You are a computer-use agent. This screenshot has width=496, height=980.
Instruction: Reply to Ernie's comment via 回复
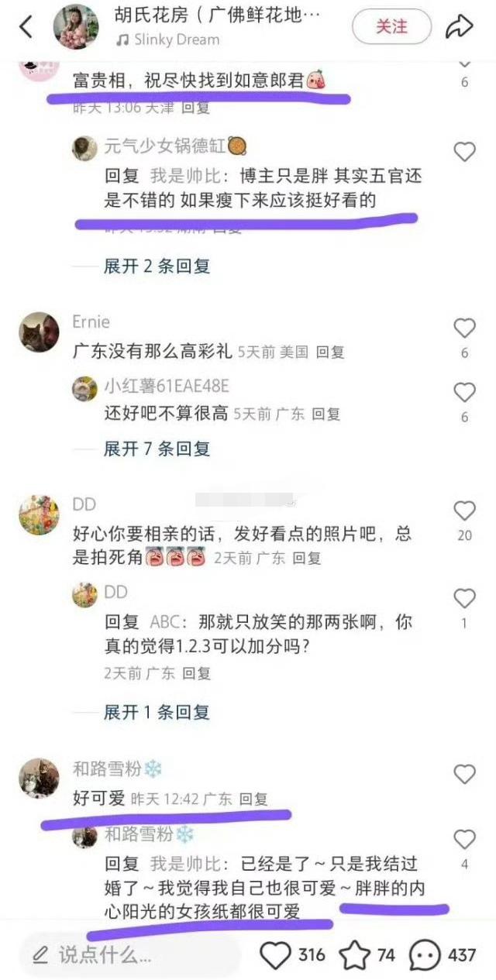330,352
